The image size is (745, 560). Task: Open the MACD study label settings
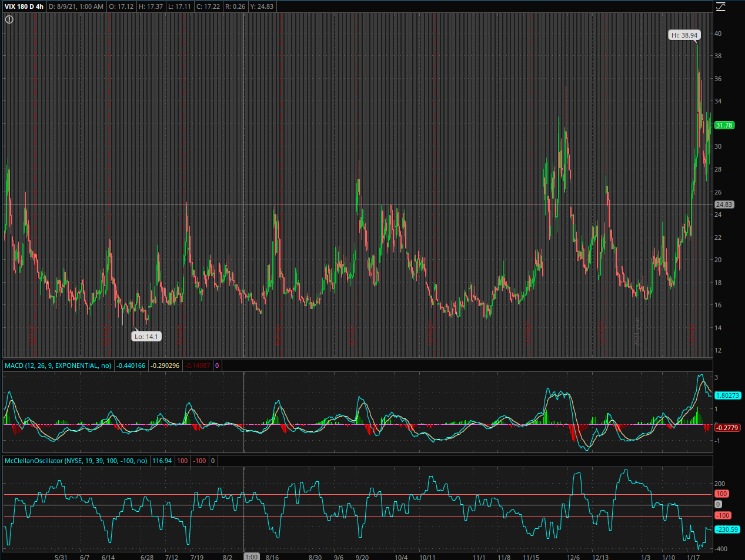58,365
